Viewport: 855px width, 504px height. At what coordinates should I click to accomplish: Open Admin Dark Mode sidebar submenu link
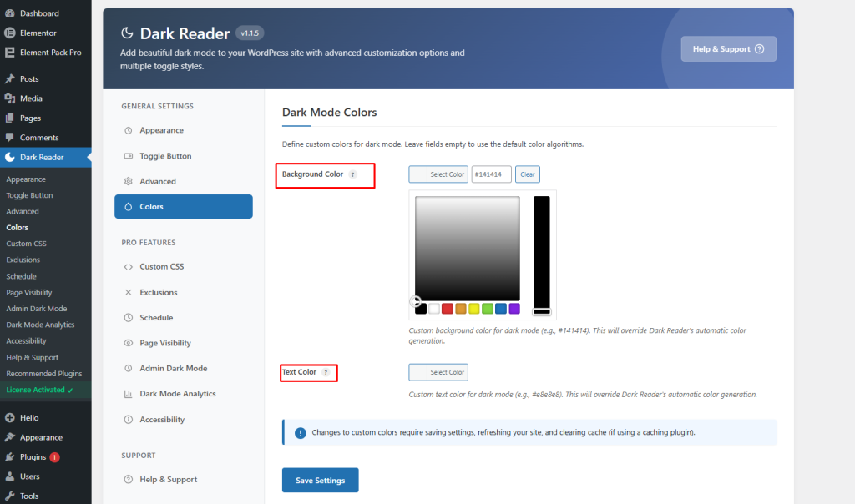pos(37,309)
